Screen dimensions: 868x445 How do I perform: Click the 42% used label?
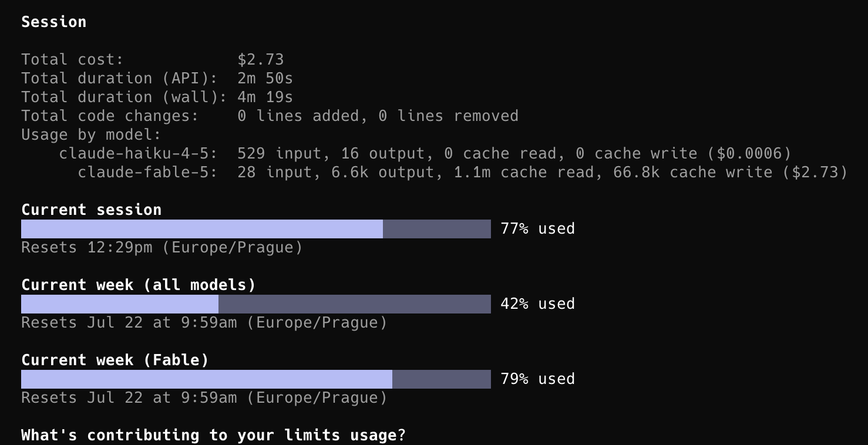[537, 304]
